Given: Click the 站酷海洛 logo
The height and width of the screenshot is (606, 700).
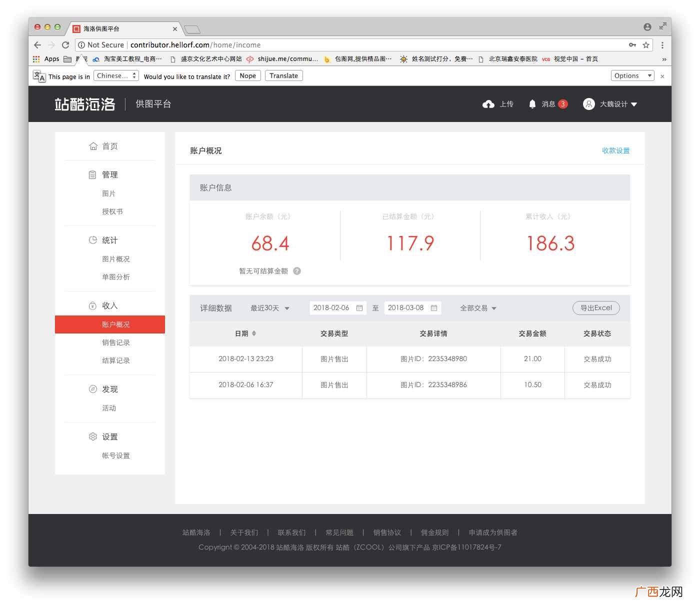Looking at the screenshot, I should [85, 104].
